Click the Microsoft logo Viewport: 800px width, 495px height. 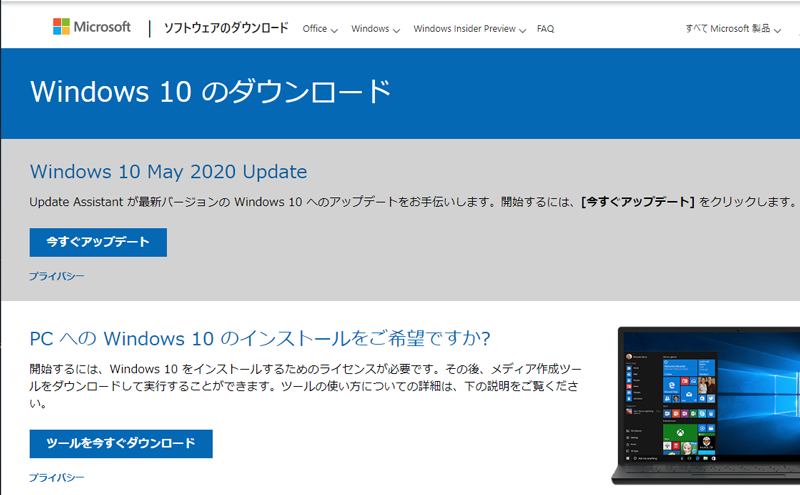coord(92,27)
